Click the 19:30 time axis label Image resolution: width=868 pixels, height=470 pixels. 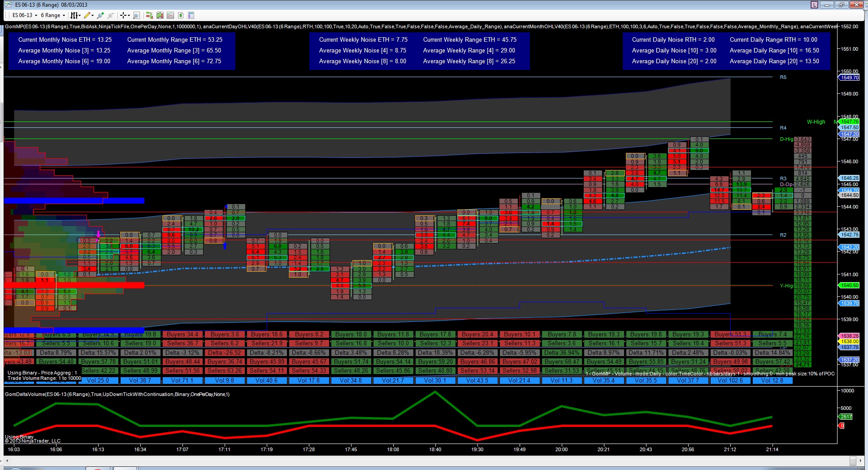pyautogui.click(x=477, y=449)
